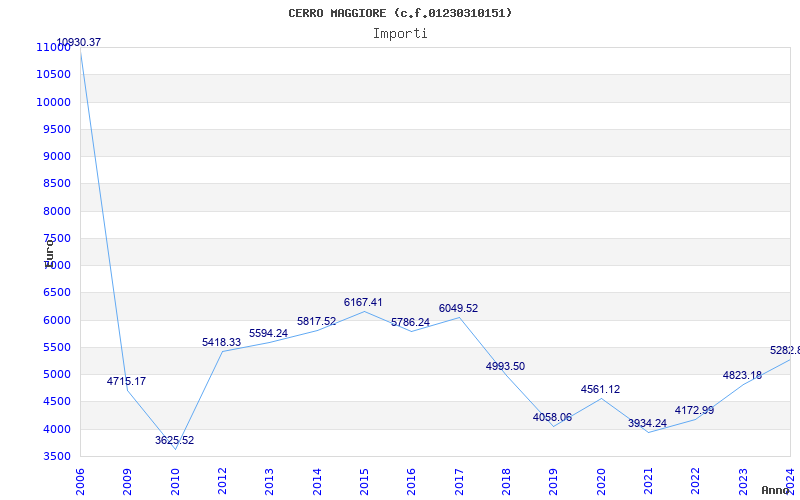800x500 pixels.
Task: Click the 2018 x-axis year label
Action: pos(506,482)
